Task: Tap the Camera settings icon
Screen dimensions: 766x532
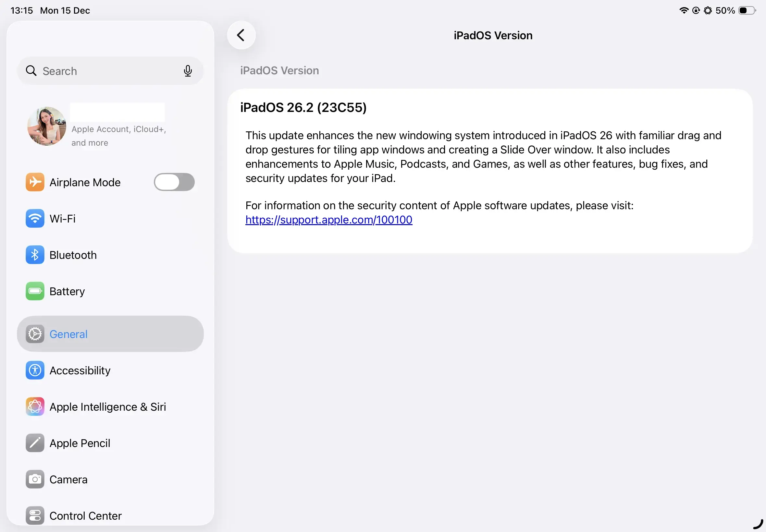Action: click(35, 479)
